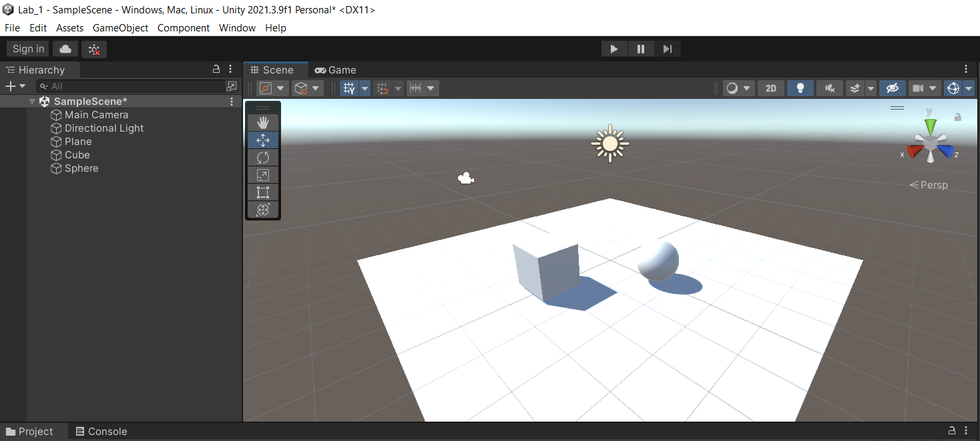Toggle 2D view mode

(771, 88)
